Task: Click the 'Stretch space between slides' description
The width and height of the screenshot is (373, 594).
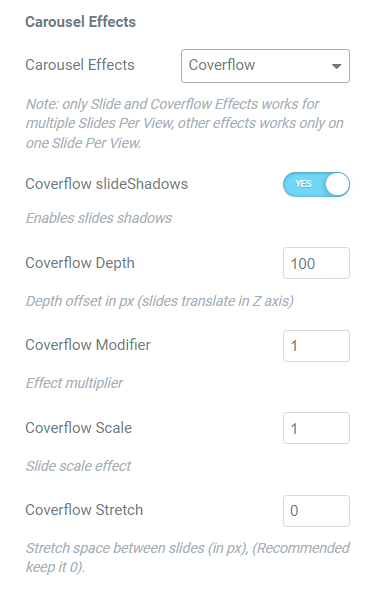Action: coord(187,558)
